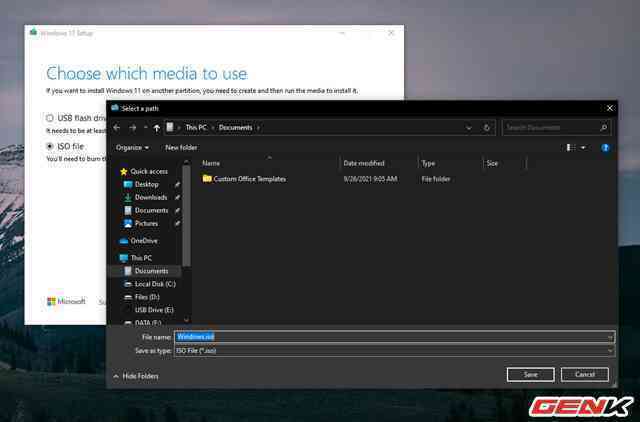640x422 pixels.
Task: Open the File name dropdown arrow
Action: (610, 337)
